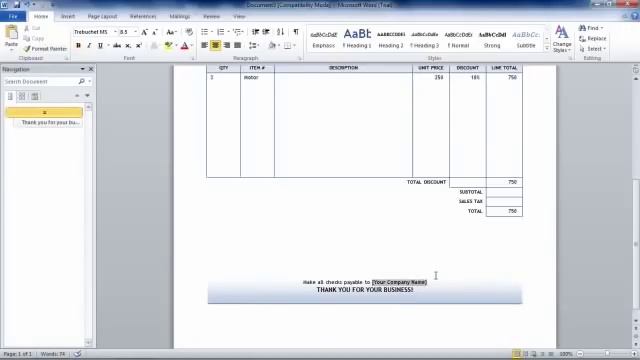Switch to the Review tab
Image resolution: width=640 pixels, height=360 pixels.
211,16
